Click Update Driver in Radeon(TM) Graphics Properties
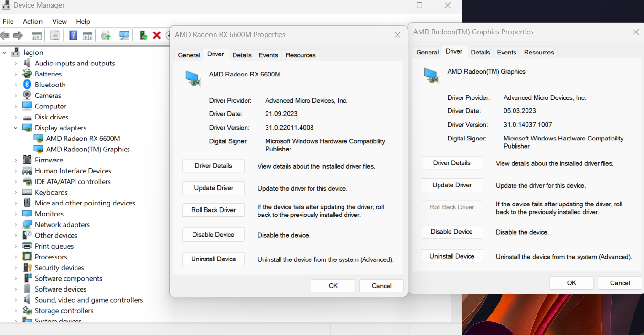This screenshot has width=644, height=335. 451,185
